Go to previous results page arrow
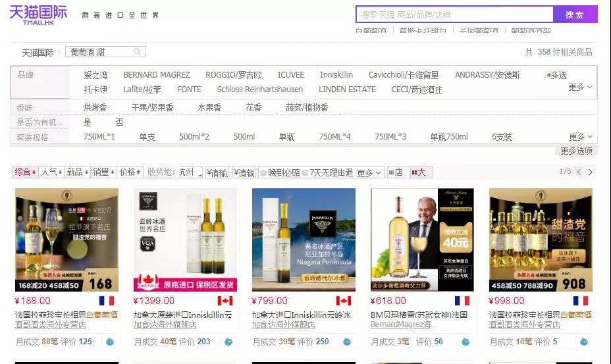This screenshot has height=364, width=611. coord(579,172)
